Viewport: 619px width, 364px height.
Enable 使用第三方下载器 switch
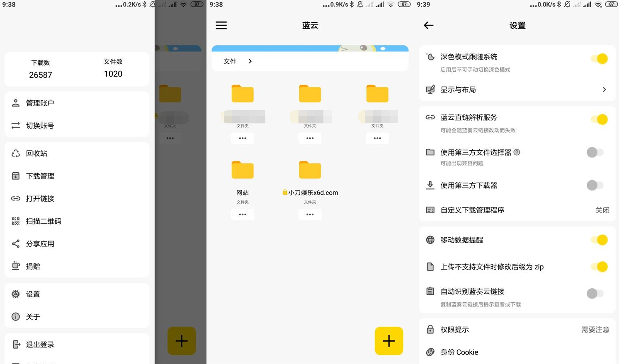[595, 185]
